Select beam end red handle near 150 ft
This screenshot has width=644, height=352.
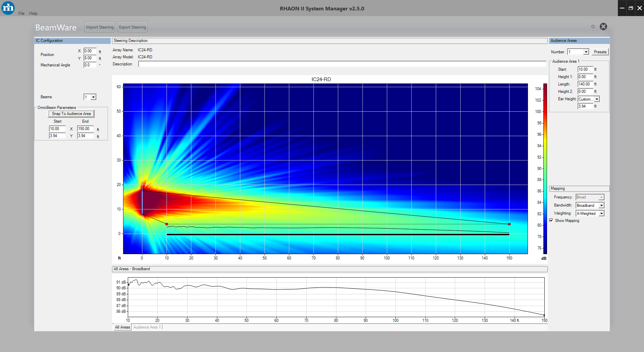point(509,224)
